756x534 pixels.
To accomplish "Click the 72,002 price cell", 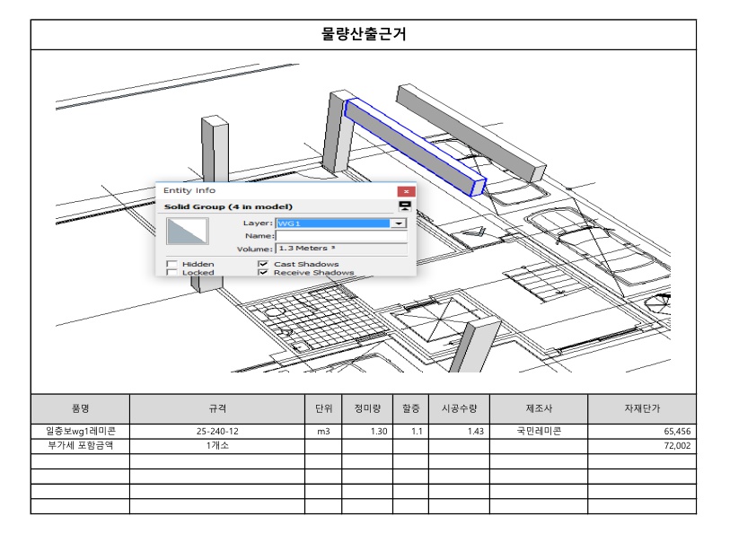I will point(642,446).
